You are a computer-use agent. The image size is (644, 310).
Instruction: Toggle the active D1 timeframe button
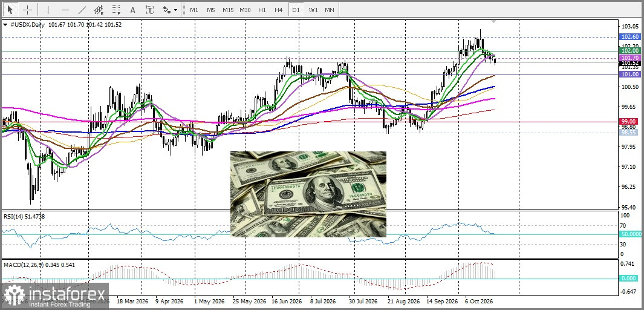(x=296, y=10)
